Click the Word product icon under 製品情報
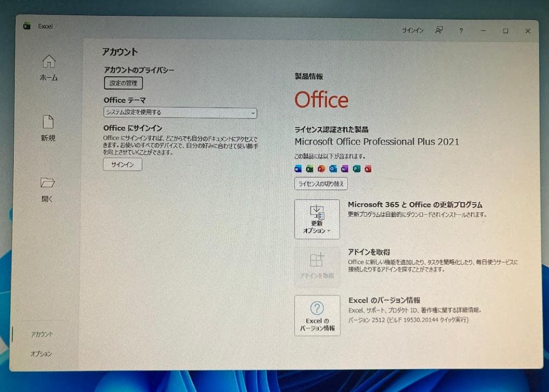Viewport: 549px width, 392px height. (297, 168)
